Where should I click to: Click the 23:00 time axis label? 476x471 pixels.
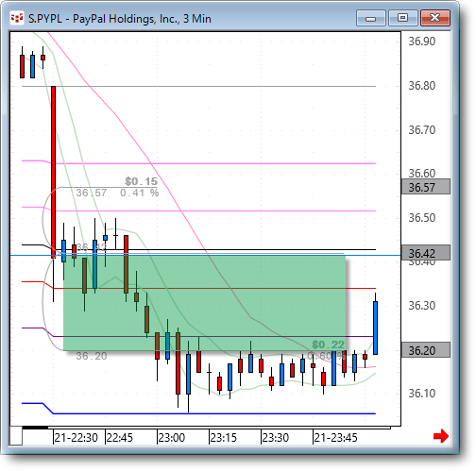point(172,438)
